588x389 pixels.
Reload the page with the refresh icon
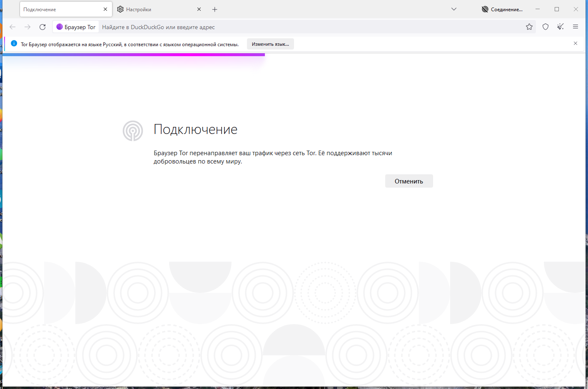(42, 27)
